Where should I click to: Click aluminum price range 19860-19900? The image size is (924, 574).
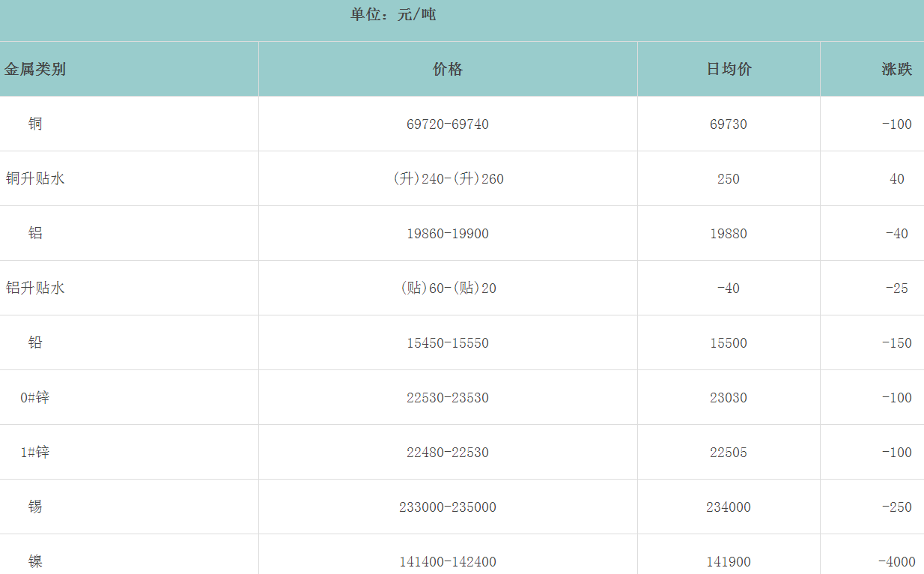[448, 234]
